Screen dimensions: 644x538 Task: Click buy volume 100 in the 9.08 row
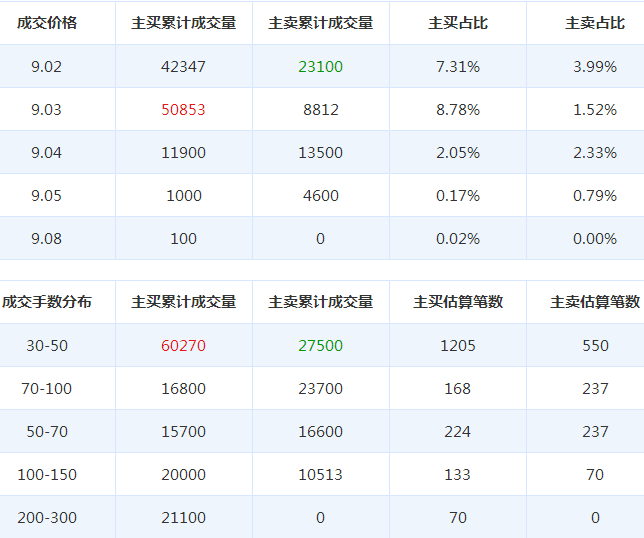point(184,239)
